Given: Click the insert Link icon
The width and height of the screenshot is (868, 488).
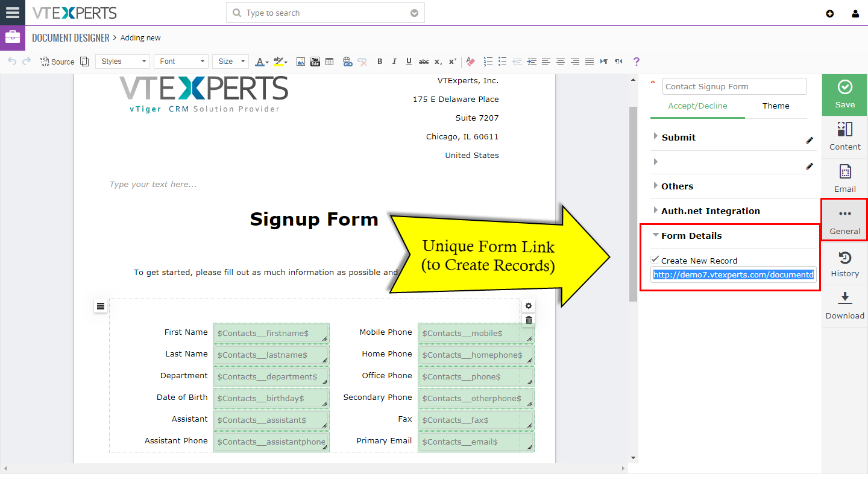Looking at the screenshot, I should click(x=347, y=62).
